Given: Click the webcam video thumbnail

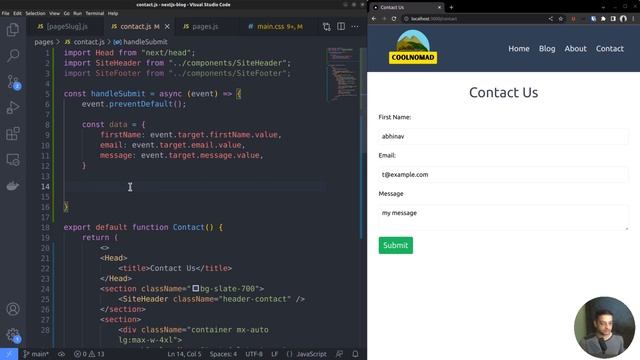Looking at the screenshot, I should coord(604,328).
